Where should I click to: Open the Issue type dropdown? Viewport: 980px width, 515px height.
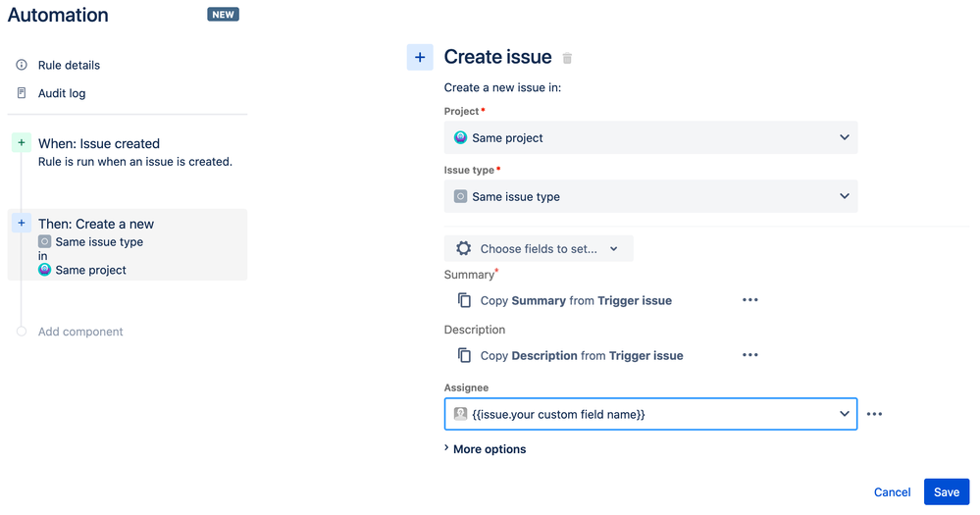pyautogui.click(x=650, y=196)
